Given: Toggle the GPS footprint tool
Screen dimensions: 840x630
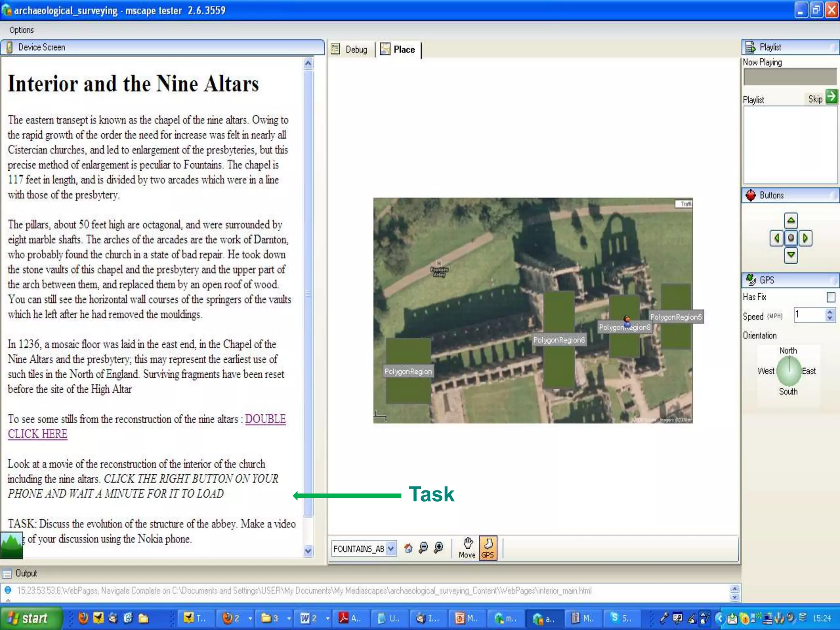Looking at the screenshot, I should click(488, 548).
